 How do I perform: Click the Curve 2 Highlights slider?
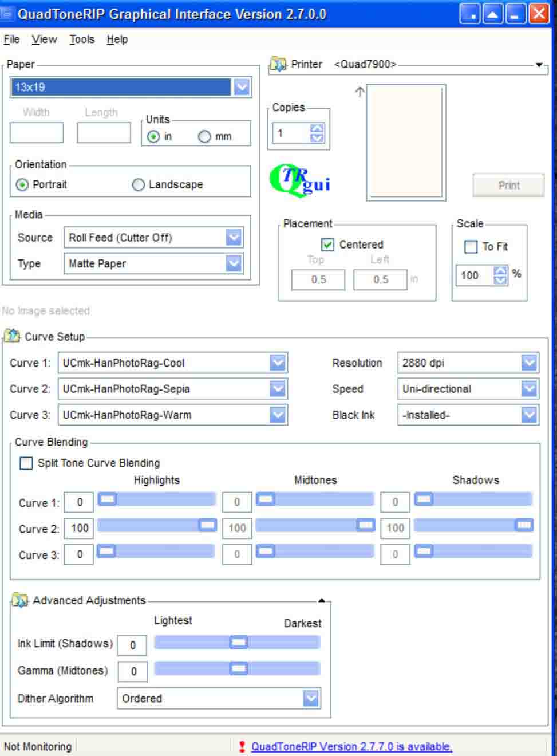[x=157, y=525]
